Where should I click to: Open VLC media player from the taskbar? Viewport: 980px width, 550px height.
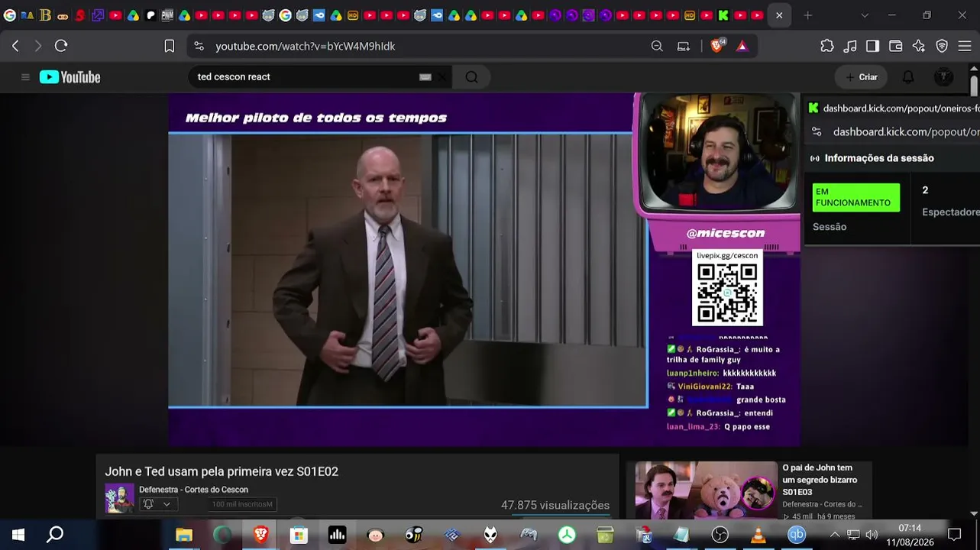[758, 535]
